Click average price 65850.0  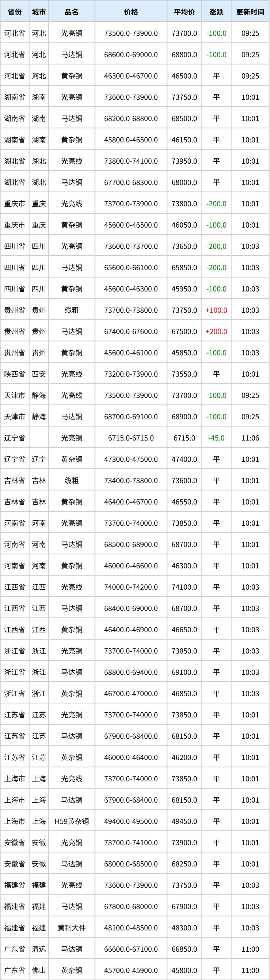pos(184,268)
